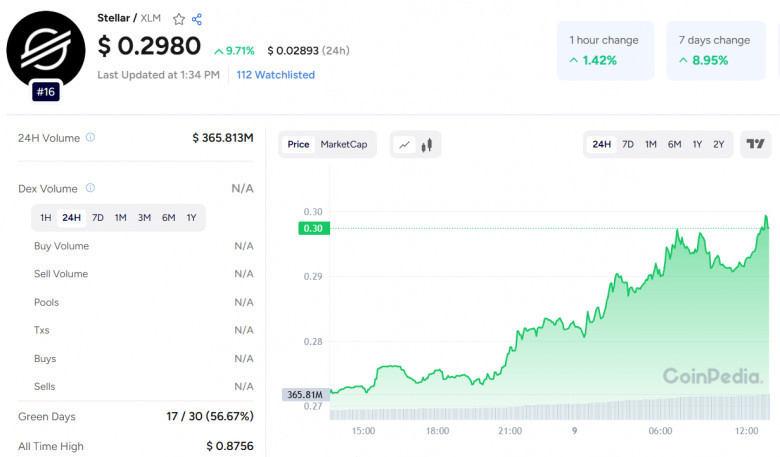
Task: Click the Last Updated at 1:34 PM text
Action: click(158, 75)
